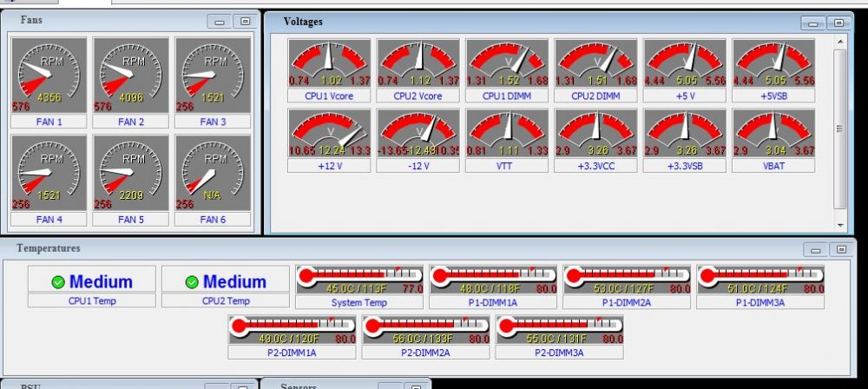Click the System Temp label
This screenshot has width=868, height=389.
pyautogui.click(x=359, y=302)
